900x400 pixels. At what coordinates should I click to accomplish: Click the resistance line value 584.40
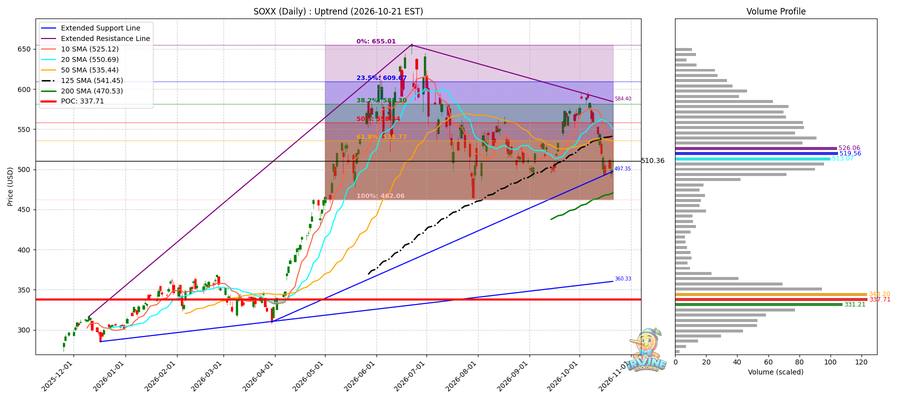(623, 99)
